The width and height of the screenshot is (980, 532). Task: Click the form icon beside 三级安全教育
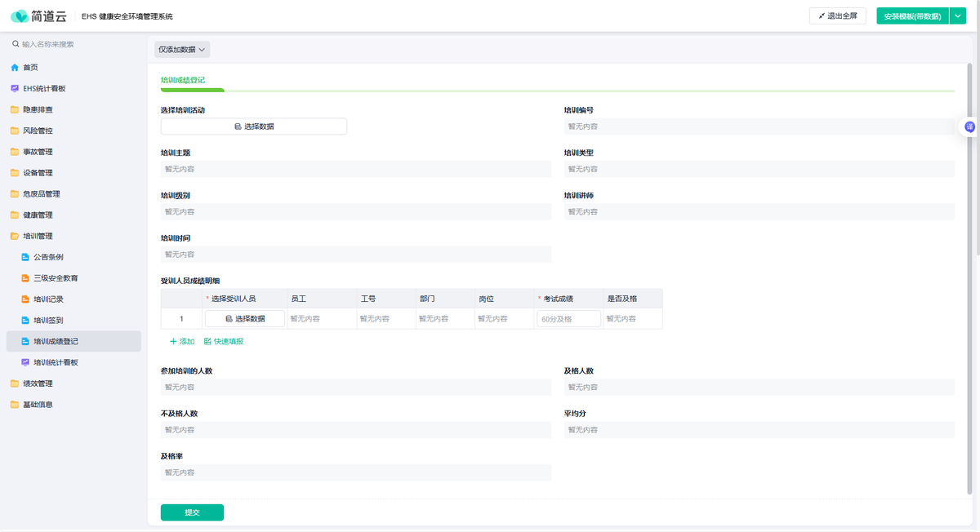[x=25, y=278]
